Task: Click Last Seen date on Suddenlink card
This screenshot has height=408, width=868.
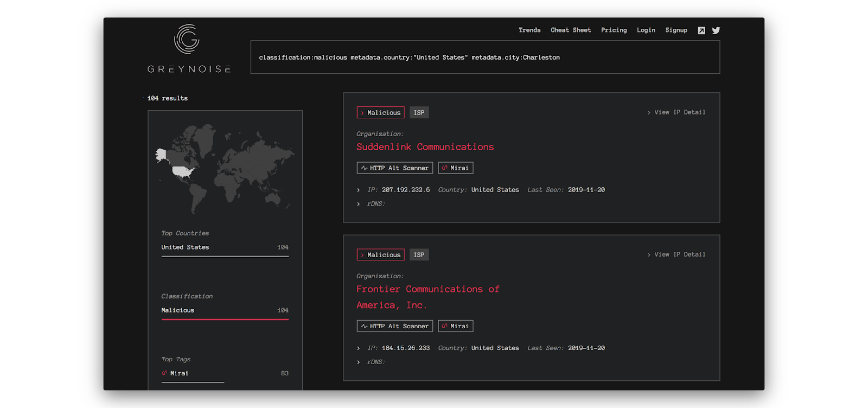Action: [586, 190]
